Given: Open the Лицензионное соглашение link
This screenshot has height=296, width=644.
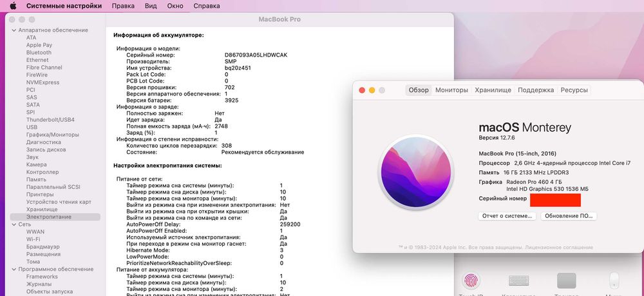Looking at the screenshot, I should [x=559, y=248].
